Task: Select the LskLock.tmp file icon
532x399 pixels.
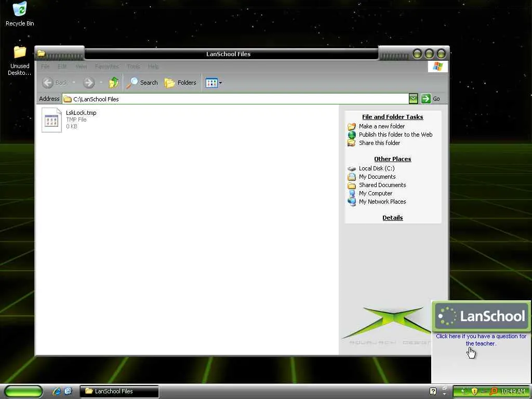Action: click(51, 120)
